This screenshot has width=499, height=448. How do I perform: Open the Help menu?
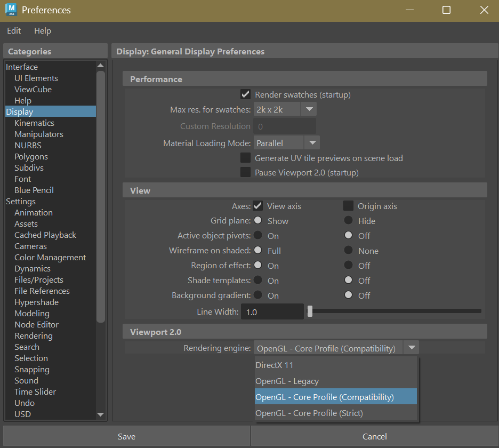(x=43, y=31)
